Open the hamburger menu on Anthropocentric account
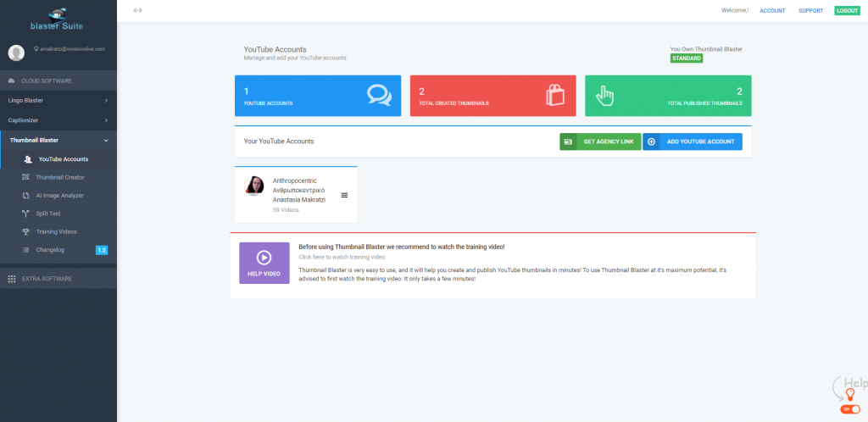 [344, 195]
